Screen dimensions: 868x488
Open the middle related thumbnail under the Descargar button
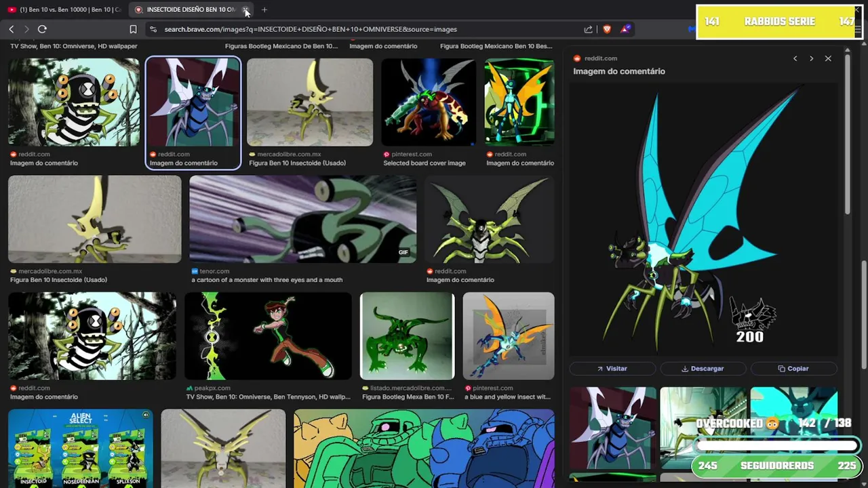tap(703, 428)
